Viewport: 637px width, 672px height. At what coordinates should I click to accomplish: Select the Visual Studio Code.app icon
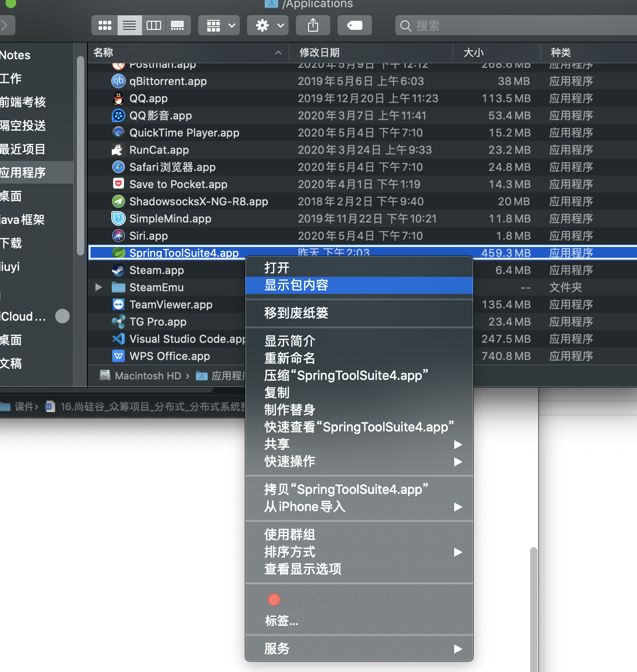pyautogui.click(x=118, y=339)
